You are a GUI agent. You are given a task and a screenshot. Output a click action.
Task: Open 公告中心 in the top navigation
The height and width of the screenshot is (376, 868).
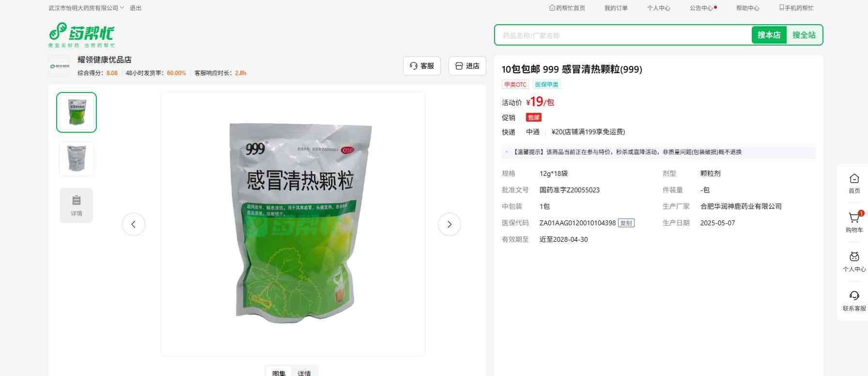(x=703, y=8)
